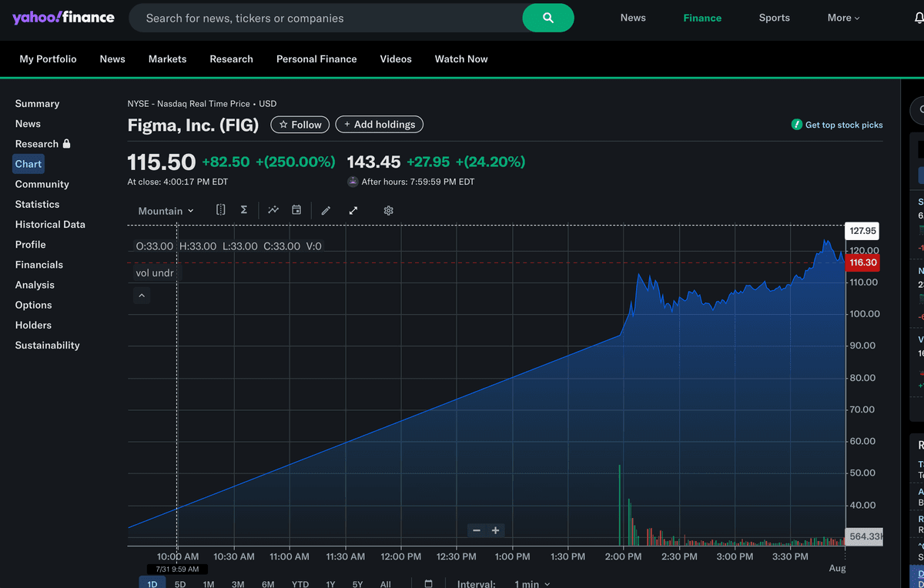Viewport: 924px width, 588px height.
Task: Click the 564.33k volume axis label
Action: (x=864, y=536)
